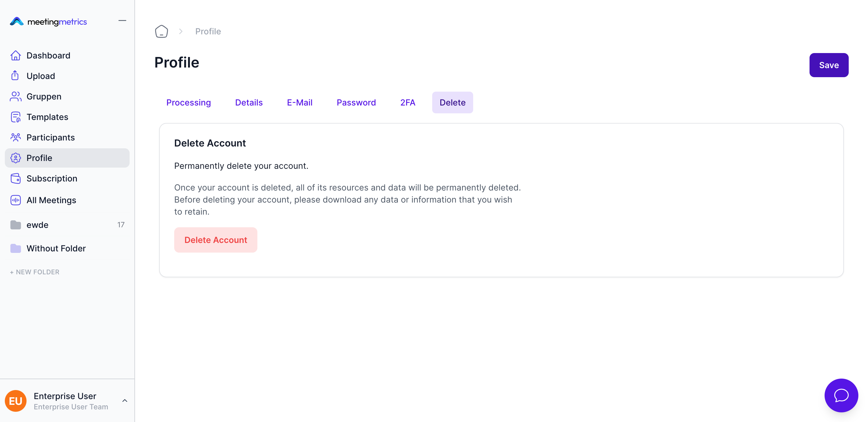Click the Dashboard house icon
The height and width of the screenshot is (422, 868).
tap(15, 55)
